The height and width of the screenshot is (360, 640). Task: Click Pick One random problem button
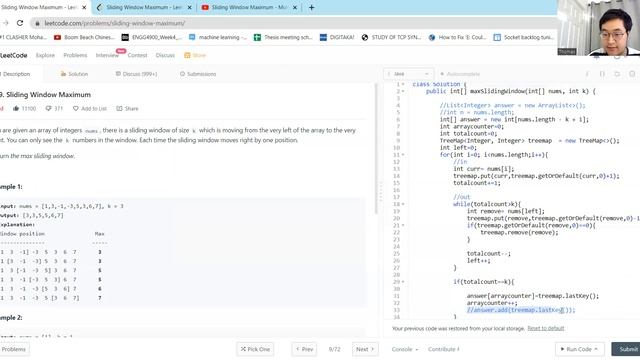click(x=255, y=349)
